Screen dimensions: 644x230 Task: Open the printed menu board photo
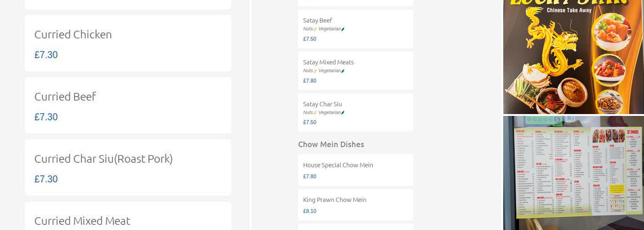573,172
